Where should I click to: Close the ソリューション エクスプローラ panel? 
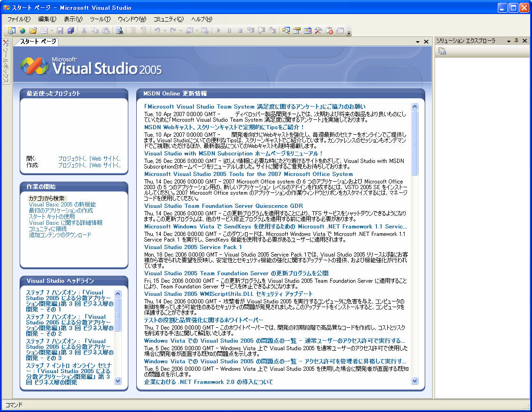(x=525, y=41)
